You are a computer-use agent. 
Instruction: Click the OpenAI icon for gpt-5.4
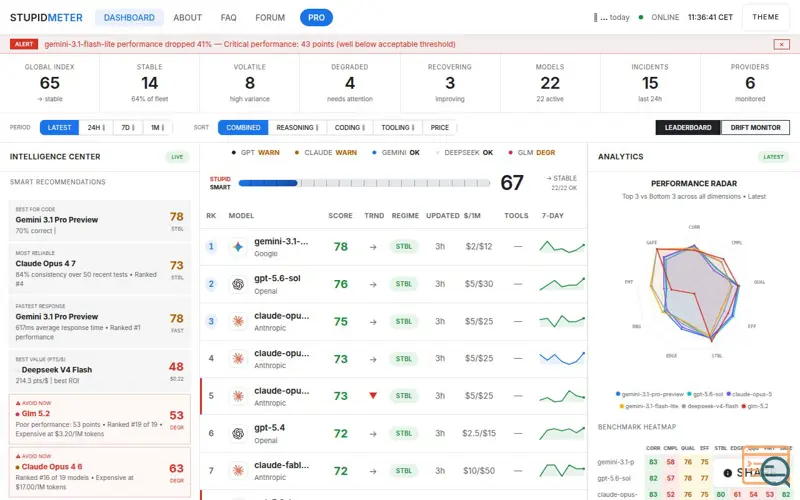(x=238, y=434)
